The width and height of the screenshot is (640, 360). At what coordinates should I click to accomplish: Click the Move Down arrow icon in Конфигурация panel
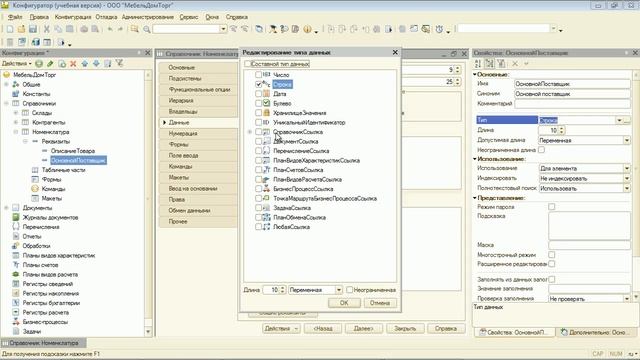[x=96, y=63]
